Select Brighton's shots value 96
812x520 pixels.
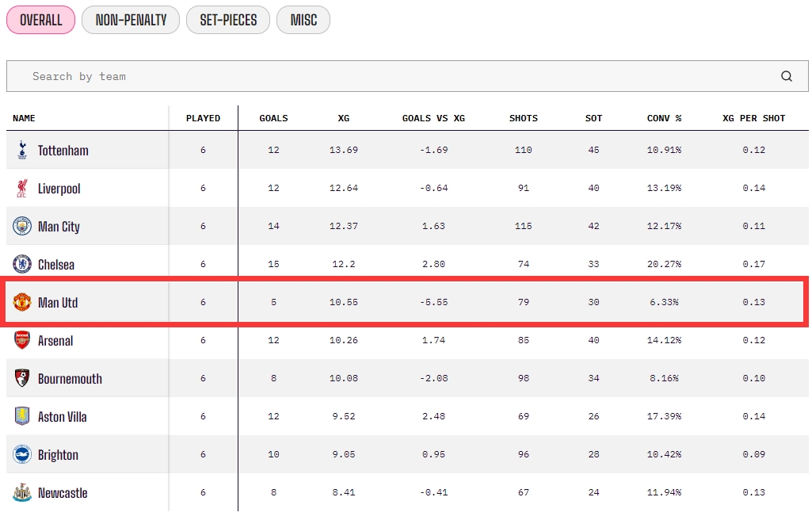(524, 454)
